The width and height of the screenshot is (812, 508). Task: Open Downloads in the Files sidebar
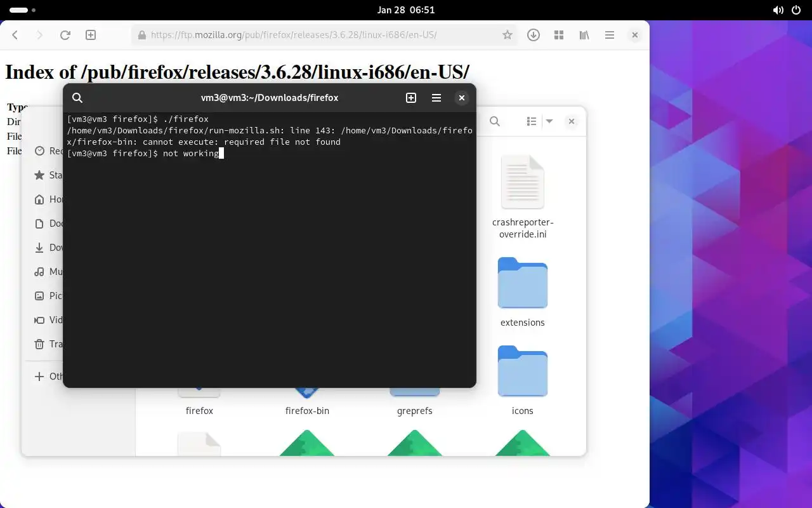[48, 248]
